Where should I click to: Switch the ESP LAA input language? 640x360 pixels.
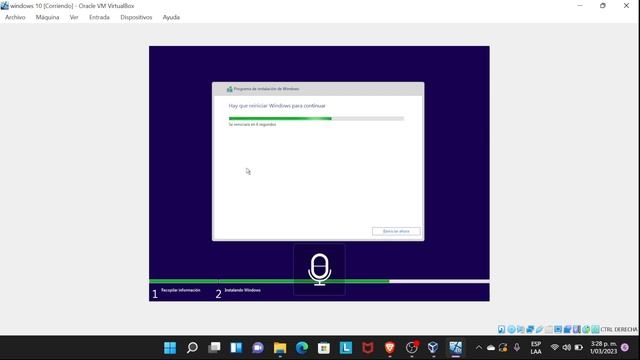[x=536, y=348]
